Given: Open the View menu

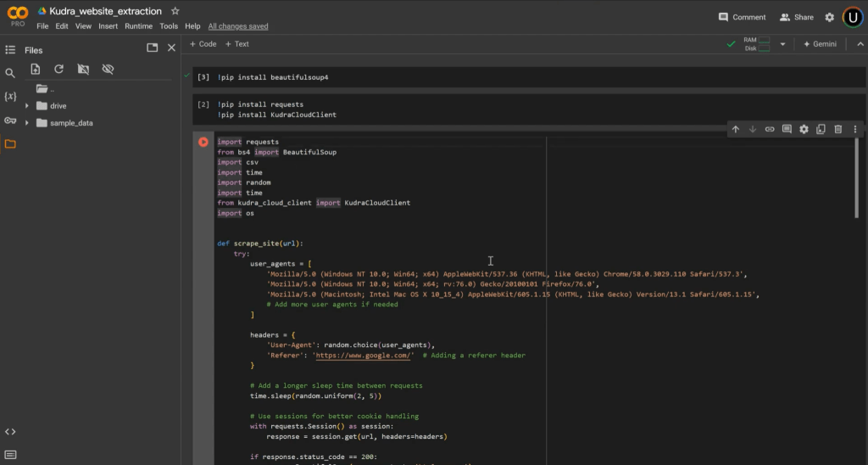Looking at the screenshot, I should 83,26.
